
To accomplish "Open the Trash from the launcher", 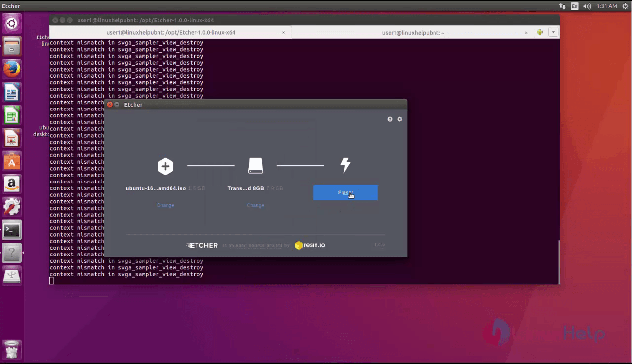I will pos(12,349).
